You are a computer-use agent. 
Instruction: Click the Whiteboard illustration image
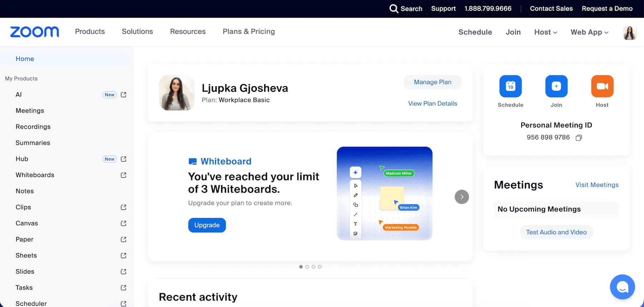pyautogui.click(x=385, y=193)
